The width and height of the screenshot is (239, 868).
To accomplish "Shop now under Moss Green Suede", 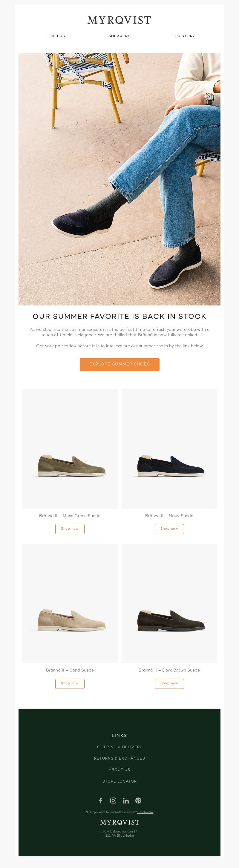I will 70,529.
